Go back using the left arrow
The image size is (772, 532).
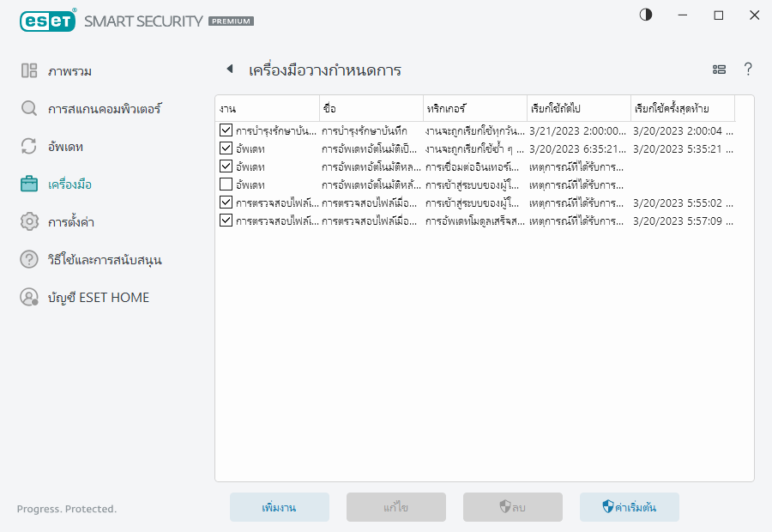(229, 70)
